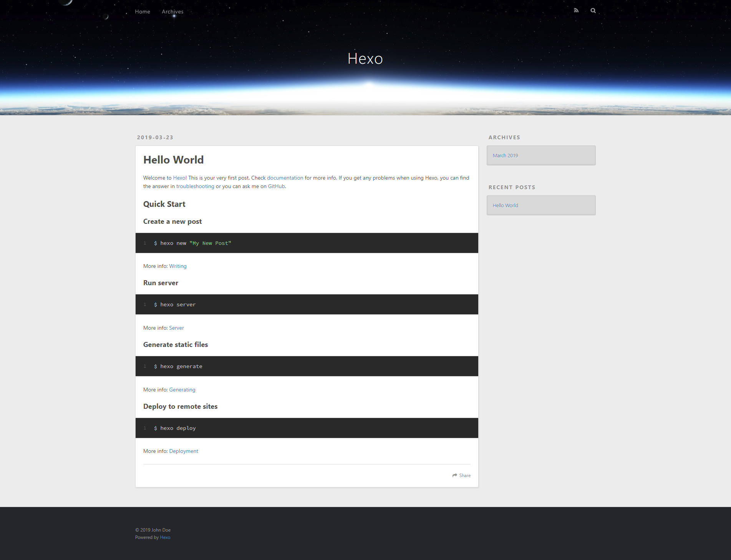
Task: Follow the Hexo link in welcome text
Action: (179, 178)
